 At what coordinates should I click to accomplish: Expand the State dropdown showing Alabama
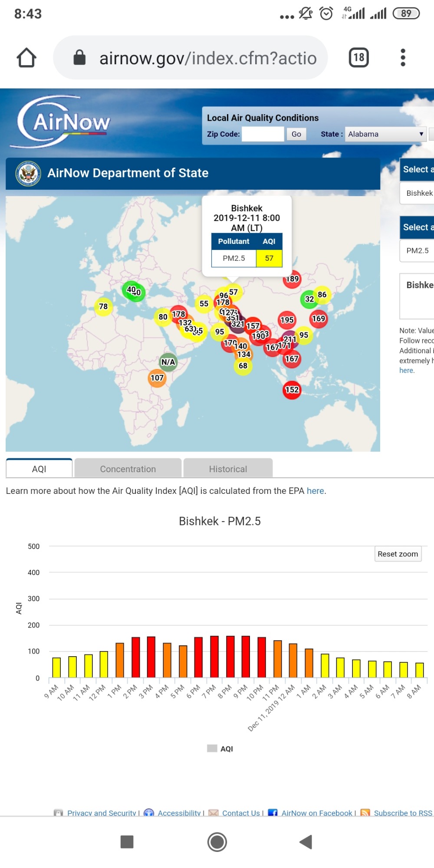coord(385,134)
